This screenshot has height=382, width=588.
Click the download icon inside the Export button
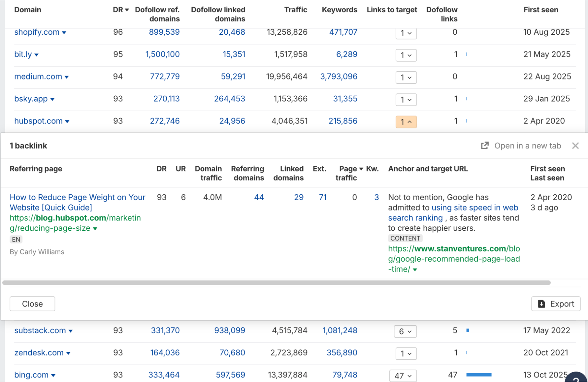(x=542, y=304)
